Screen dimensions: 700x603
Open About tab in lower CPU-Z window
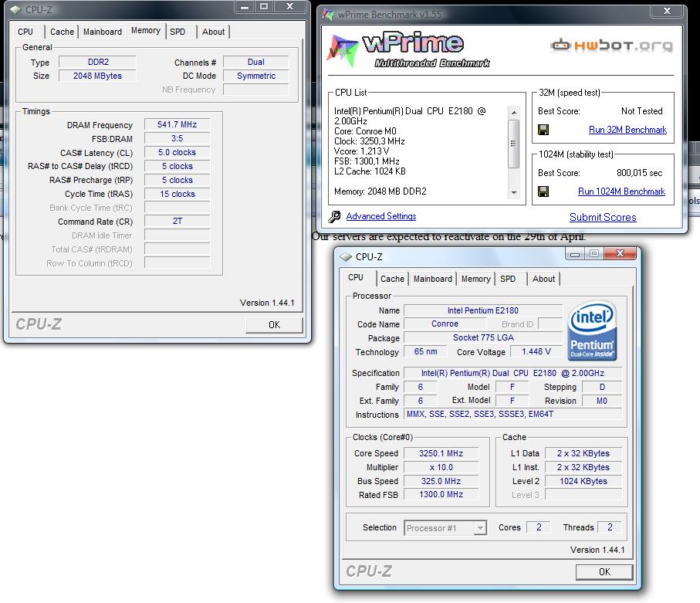click(x=544, y=279)
